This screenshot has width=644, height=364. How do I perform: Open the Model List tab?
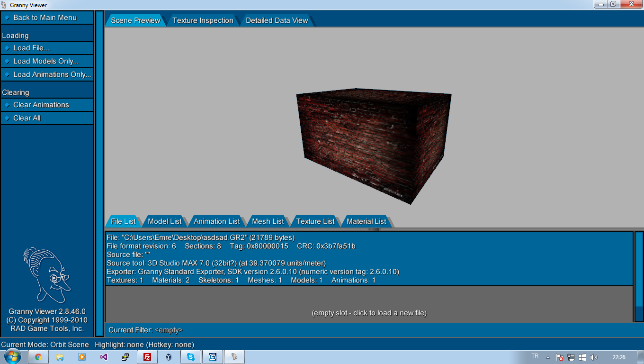(x=165, y=221)
